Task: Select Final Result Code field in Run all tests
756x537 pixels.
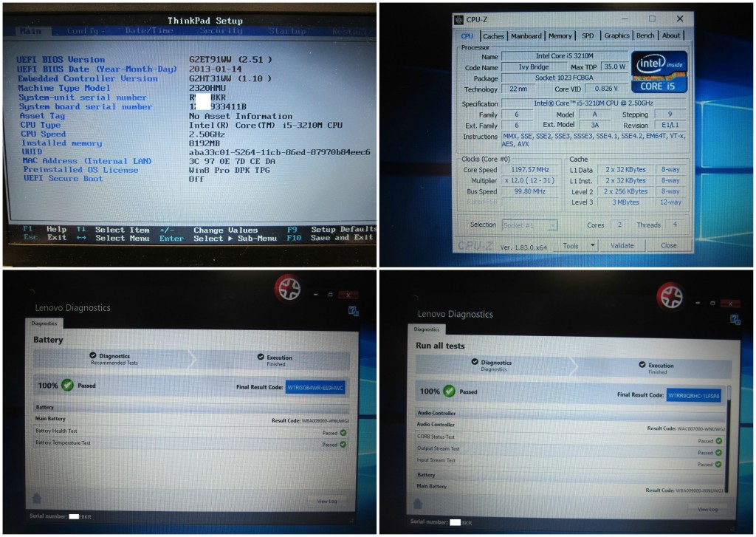Action: (x=694, y=395)
